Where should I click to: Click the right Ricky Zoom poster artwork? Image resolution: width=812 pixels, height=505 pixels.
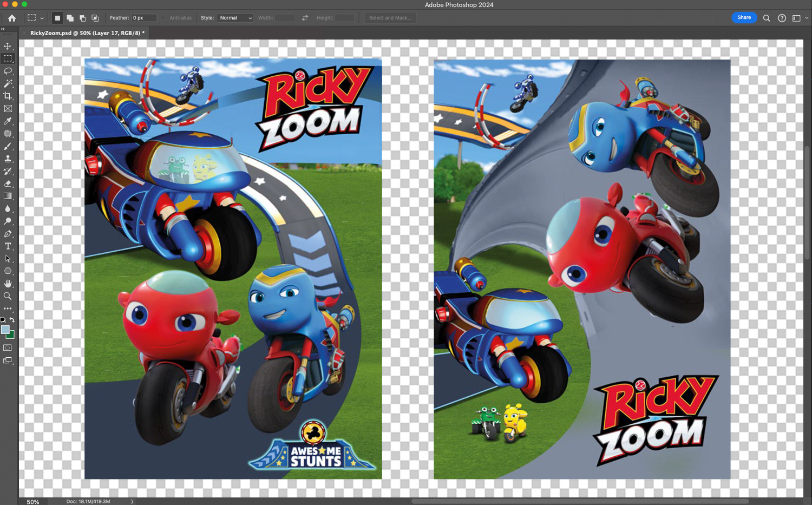click(582, 269)
